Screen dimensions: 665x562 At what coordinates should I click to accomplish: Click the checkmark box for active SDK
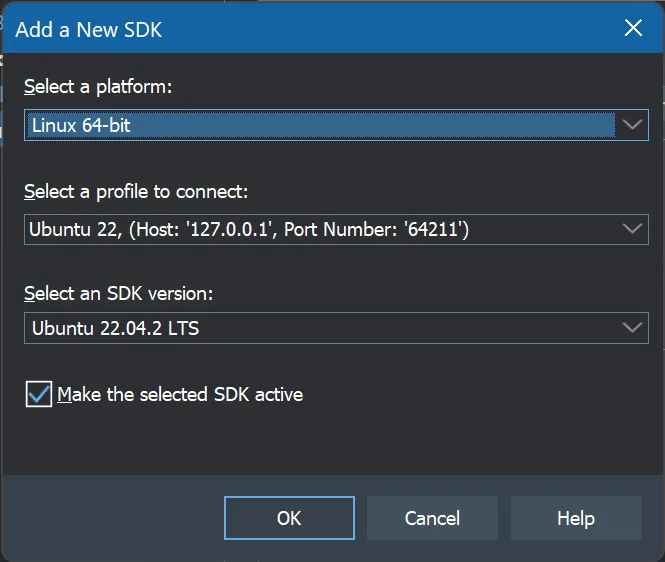pyautogui.click(x=39, y=395)
